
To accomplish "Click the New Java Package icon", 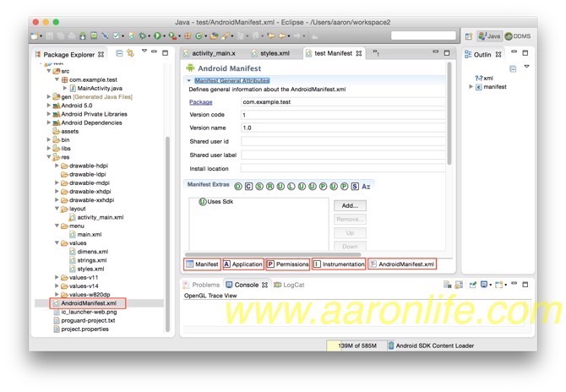I will click(188, 35).
